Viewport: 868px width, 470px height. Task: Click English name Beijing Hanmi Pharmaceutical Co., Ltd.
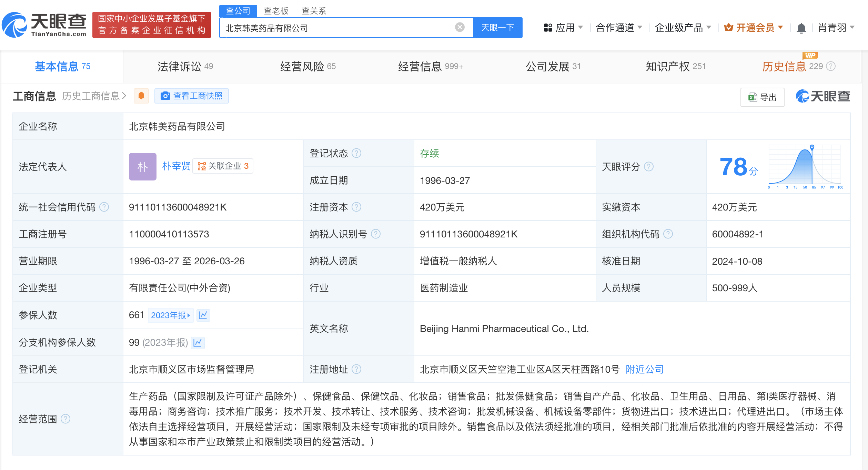click(x=504, y=329)
